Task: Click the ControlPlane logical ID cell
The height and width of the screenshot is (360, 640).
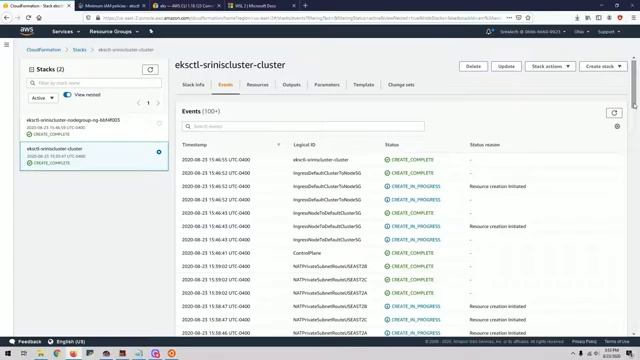Action: [307, 253]
